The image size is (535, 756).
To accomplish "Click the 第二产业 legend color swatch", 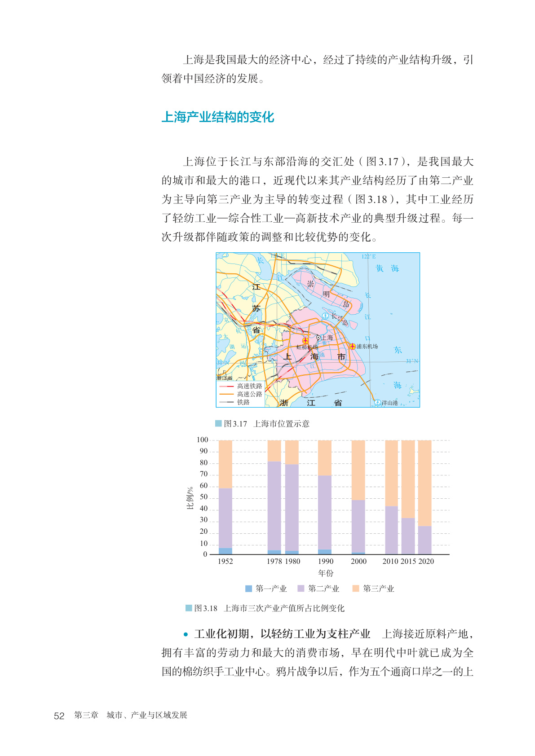I will [x=301, y=589].
